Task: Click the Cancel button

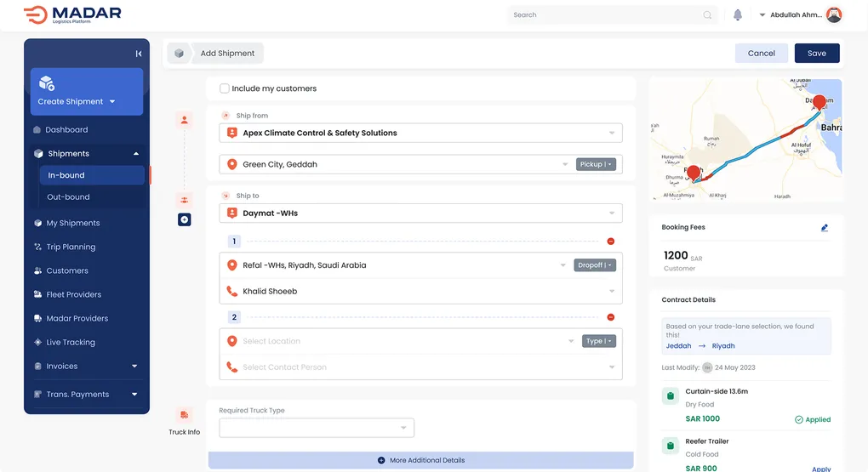Action: 761,53
